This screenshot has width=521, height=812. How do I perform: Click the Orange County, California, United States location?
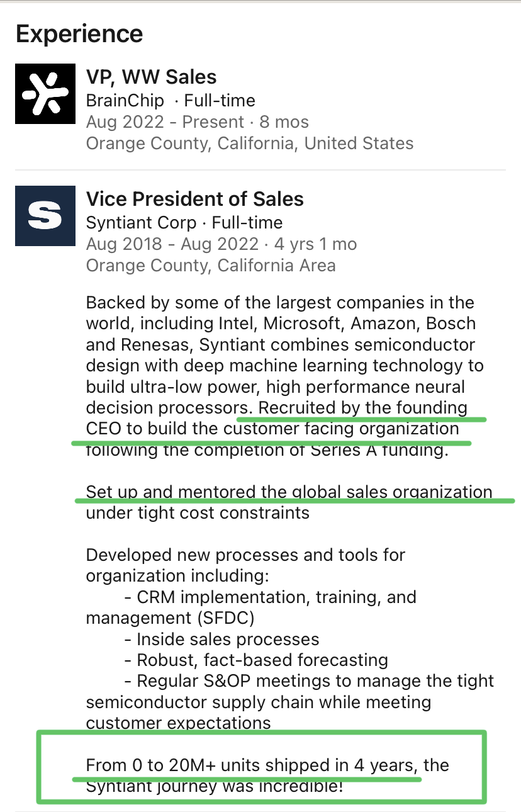click(x=249, y=144)
